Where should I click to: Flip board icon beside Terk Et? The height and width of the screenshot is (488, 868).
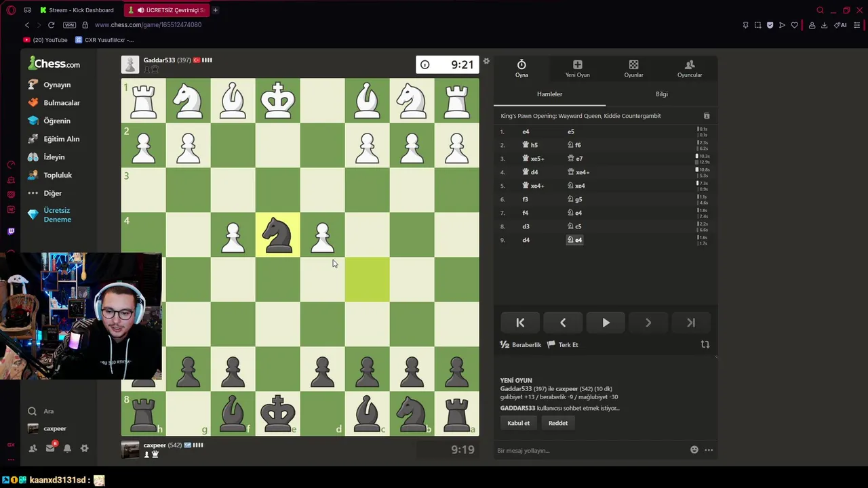coord(705,344)
